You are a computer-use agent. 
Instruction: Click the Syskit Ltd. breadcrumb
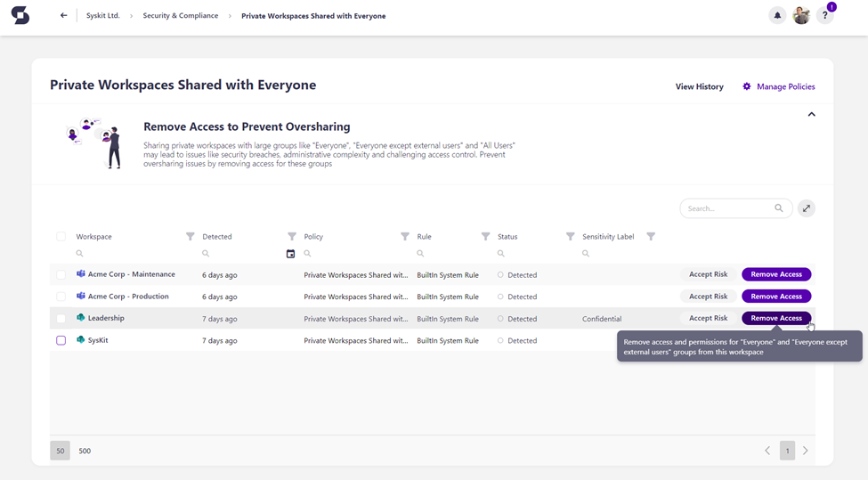pyautogui.click(x=103, y=15)
